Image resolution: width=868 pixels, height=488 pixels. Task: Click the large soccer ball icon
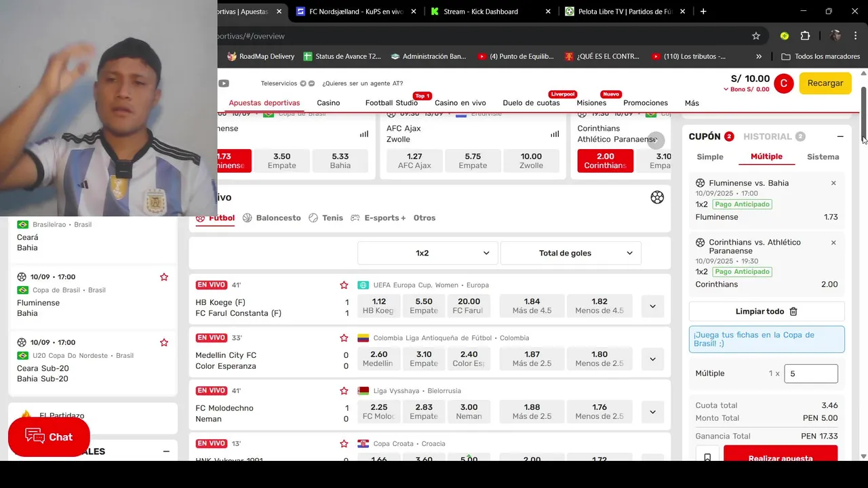657,197
